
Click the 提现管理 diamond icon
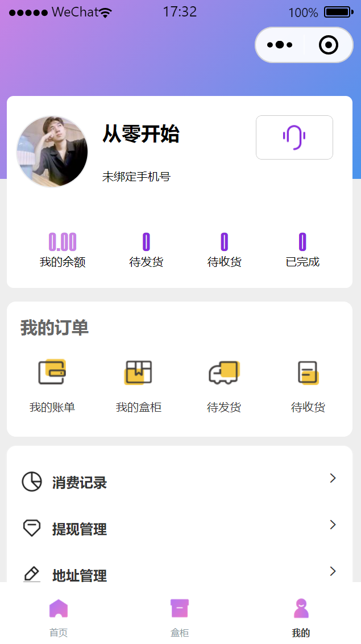[32, 528]
